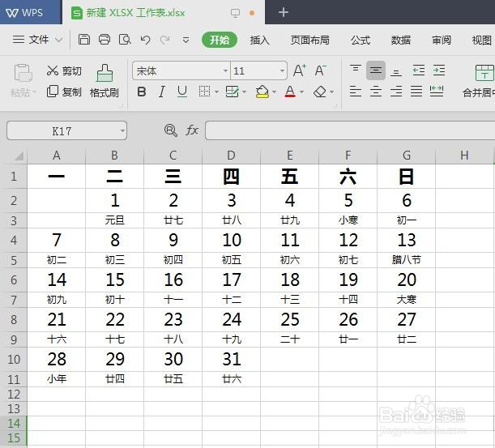The width and height of the screenshot is (495, 448).
Task: Click the Save icon in quick toolbar
Action: coord(84,40)
